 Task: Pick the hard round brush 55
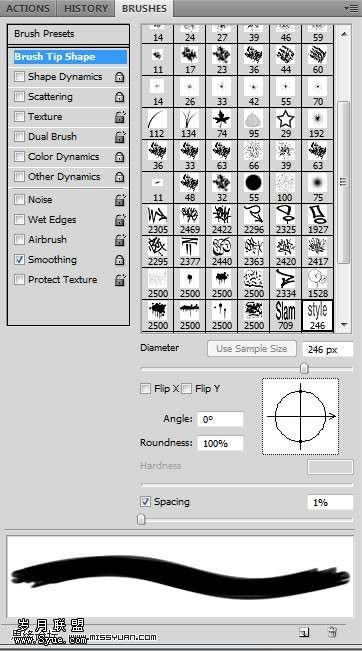(254, 187)
